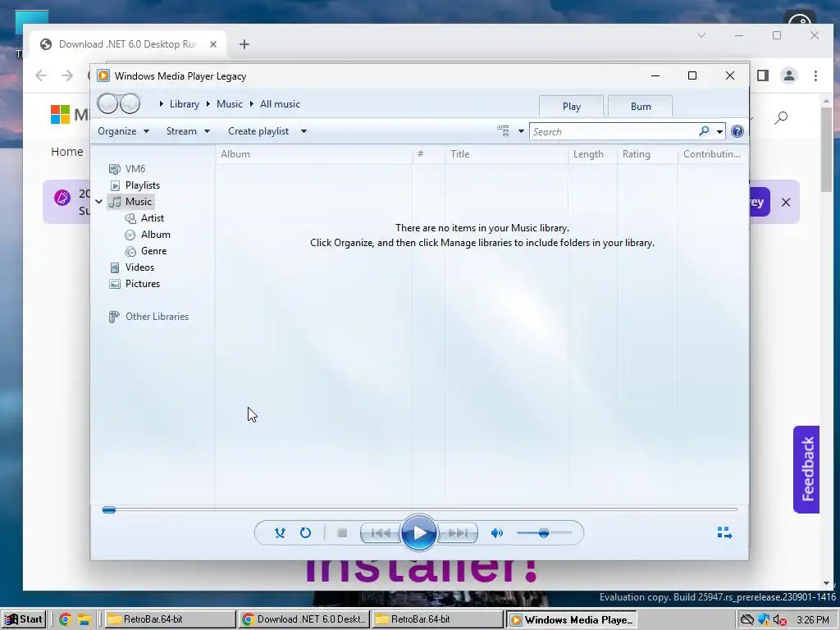This screenshot has height=630, width=840.
Task: Select Music in the navigation pane
Action: 138,202
